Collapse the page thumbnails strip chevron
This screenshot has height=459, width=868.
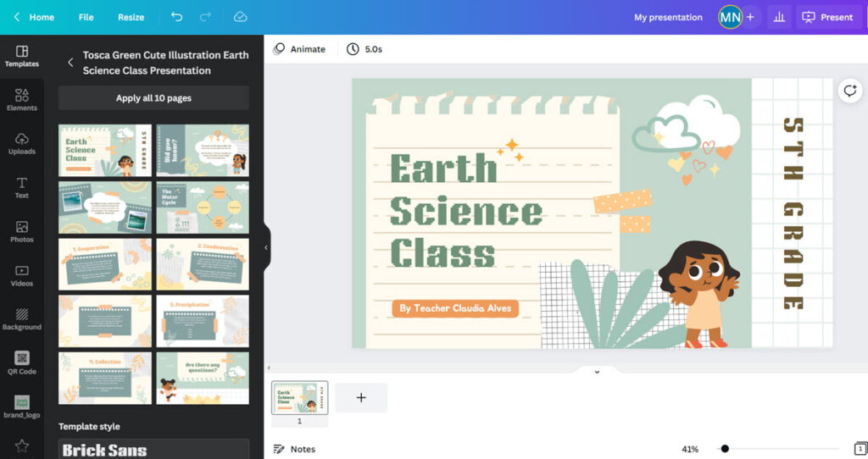tap(596, 372)
